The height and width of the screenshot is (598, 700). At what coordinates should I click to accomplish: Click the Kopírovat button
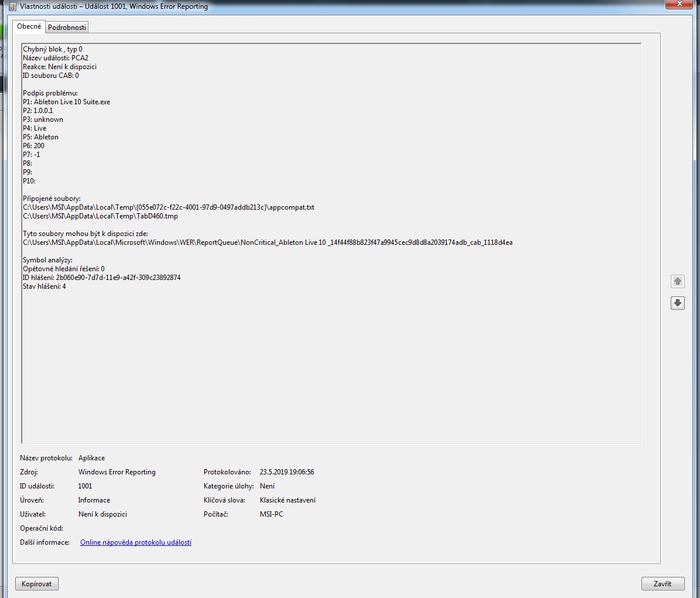37,584
